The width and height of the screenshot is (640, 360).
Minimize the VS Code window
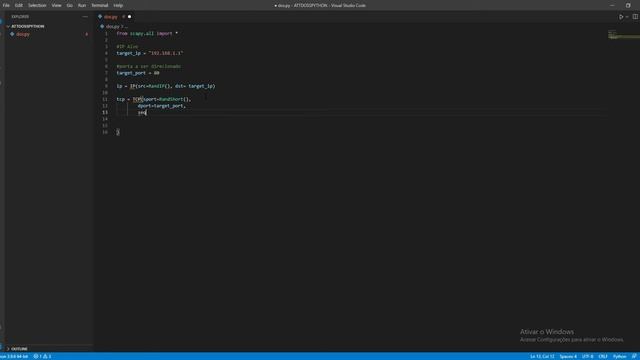pos(612,5)
